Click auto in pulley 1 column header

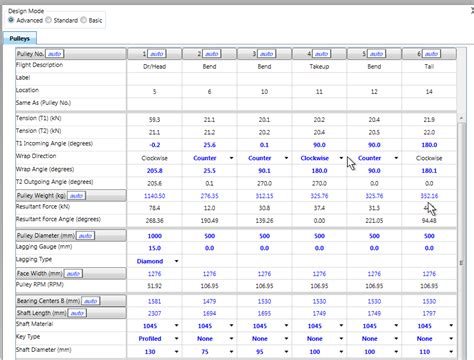(157, 54)
